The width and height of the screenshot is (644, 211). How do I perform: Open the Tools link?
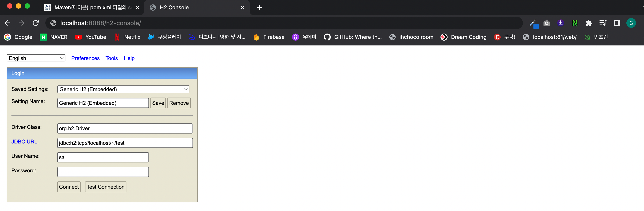(111, 58)
